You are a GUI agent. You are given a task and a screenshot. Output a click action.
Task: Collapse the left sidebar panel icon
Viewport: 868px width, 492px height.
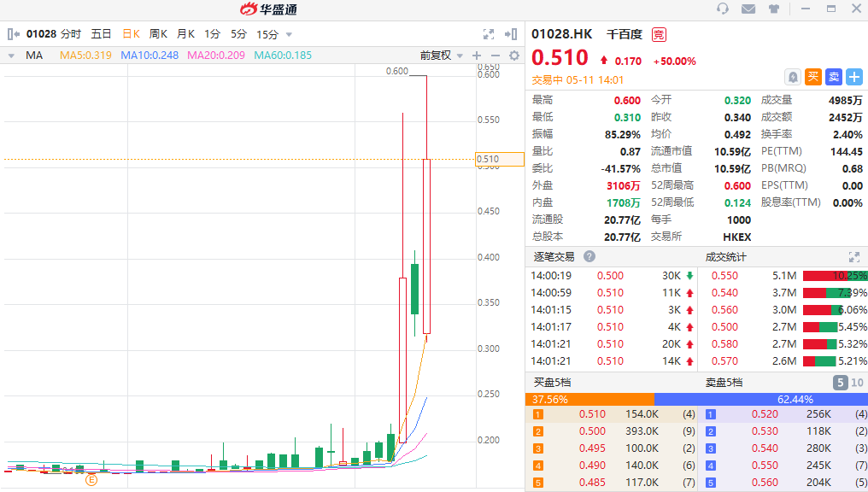pyautogui.click(x=14, y=34)
